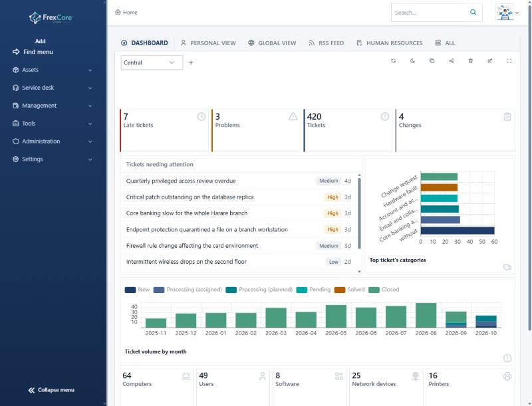Click the tickets list scrollbar
The image size is (532, 406).
click(359, 213)
